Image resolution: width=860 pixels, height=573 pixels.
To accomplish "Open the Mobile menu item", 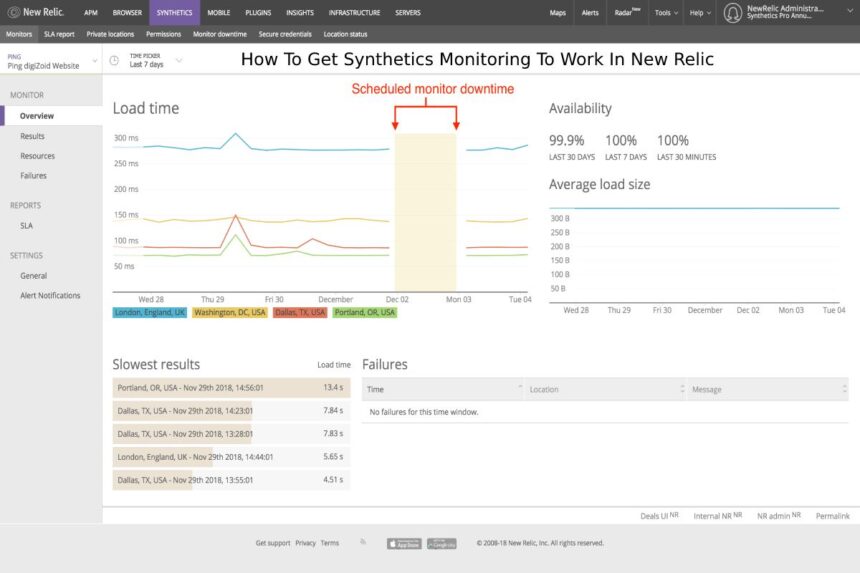I will tap(218, 13).
